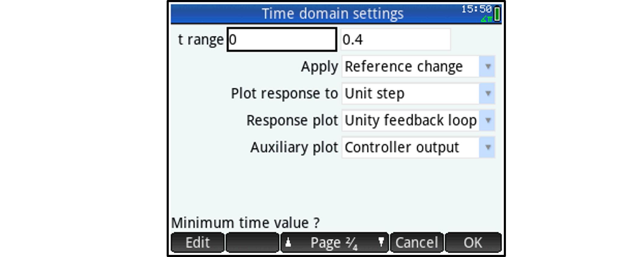The image size is (644, 257).
Task: Click the Controller output field
Action: coord(410,147)
